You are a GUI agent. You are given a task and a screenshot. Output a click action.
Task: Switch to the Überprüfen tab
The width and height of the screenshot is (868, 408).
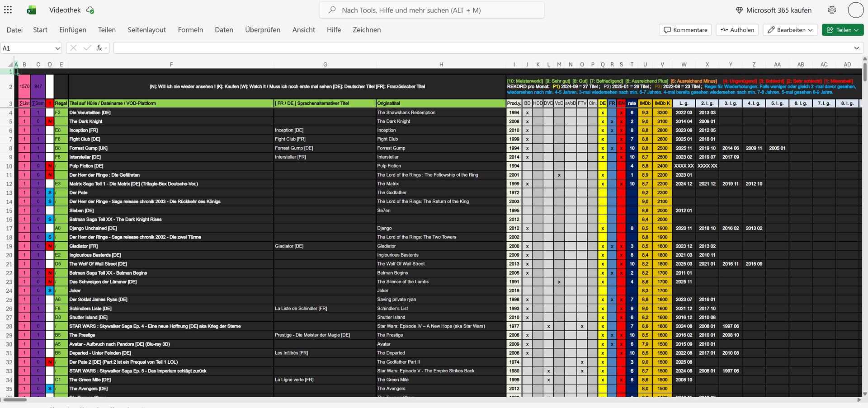coord(263,30)
